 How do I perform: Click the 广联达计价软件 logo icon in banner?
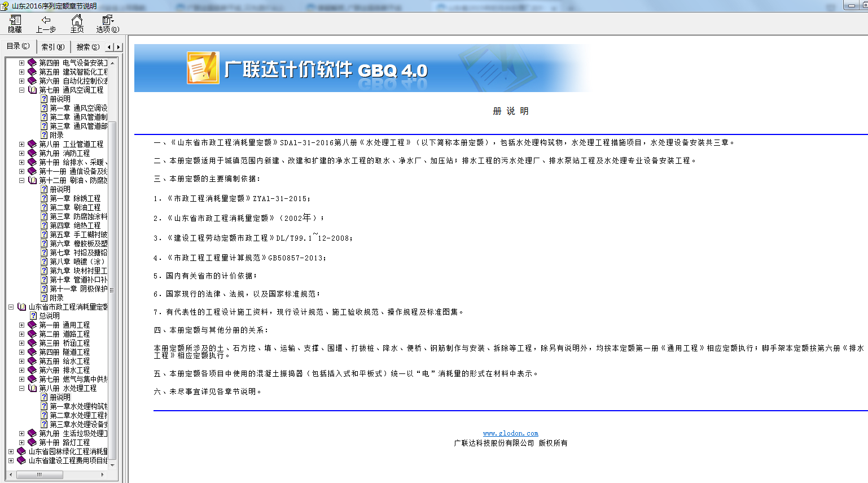tap(203, 68)
